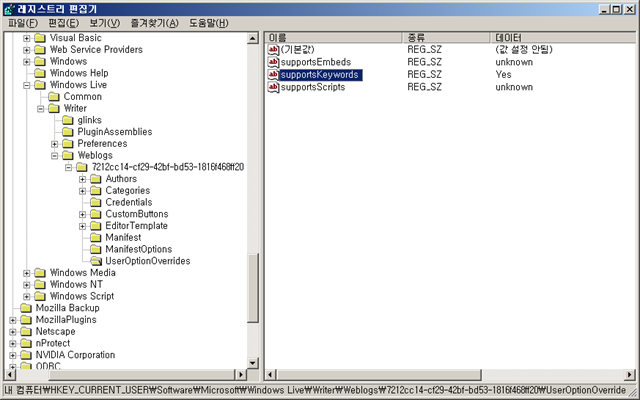Select the supportsEmbeds value name
Screen dimensions: 640x400
pos(316,62)
